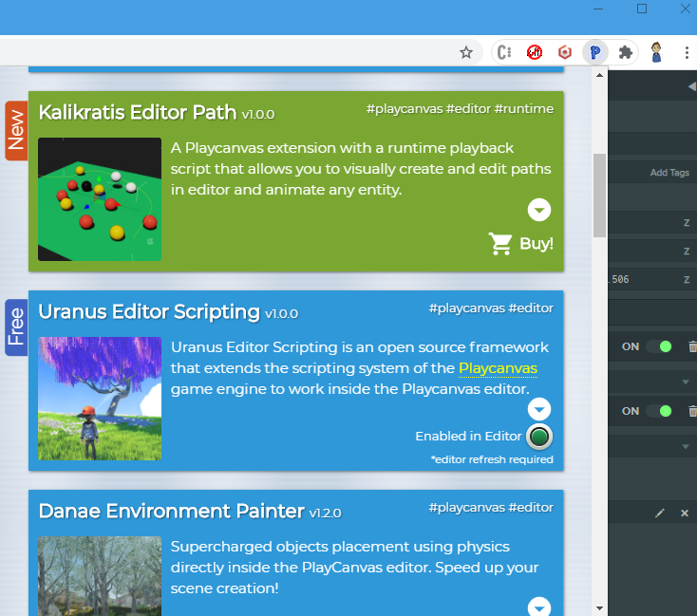This screenshot has width=697, height=616.
Task: Toggle the Enabled in Editor switch
Action: click(539, 437)
